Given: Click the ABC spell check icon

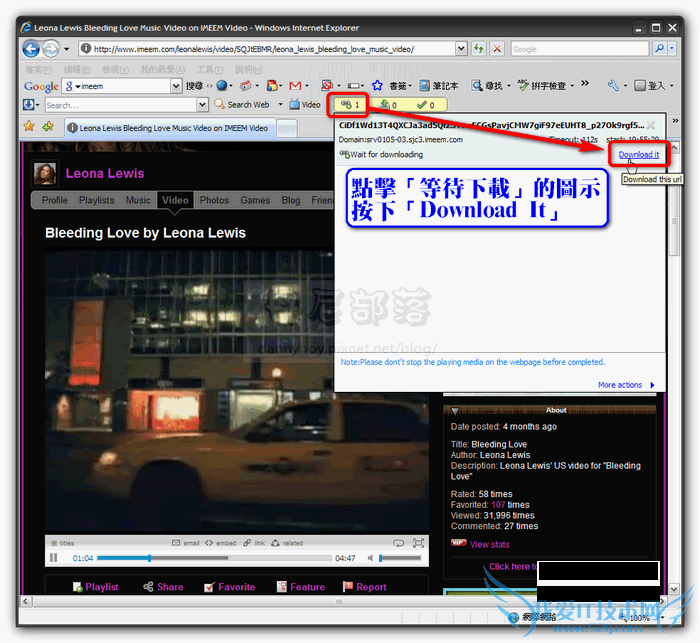Looking at the screenshot, I should [523, 85].
